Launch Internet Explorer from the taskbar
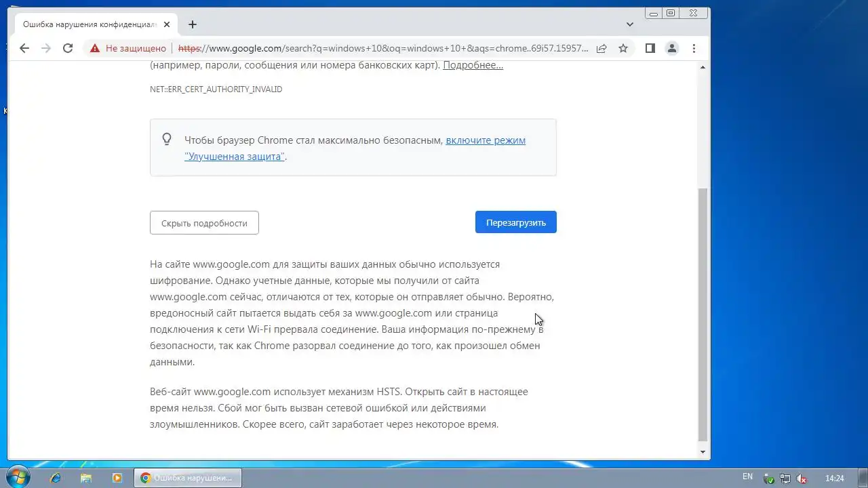The width and height of the screenshot is (868, 488). pos(56,478)
